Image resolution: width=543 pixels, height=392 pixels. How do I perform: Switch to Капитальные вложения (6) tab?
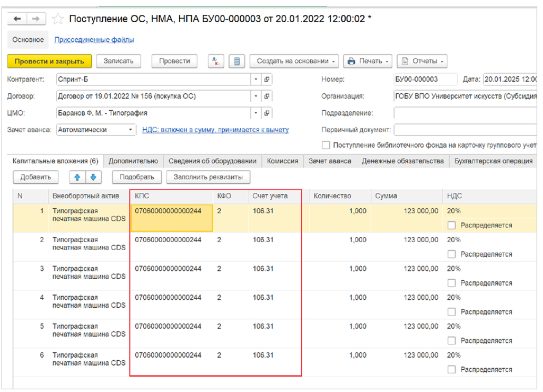[55, 161]
